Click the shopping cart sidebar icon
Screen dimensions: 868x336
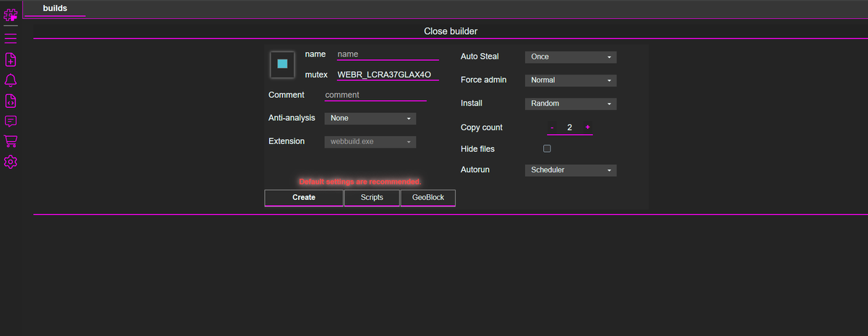click(11, 141)
